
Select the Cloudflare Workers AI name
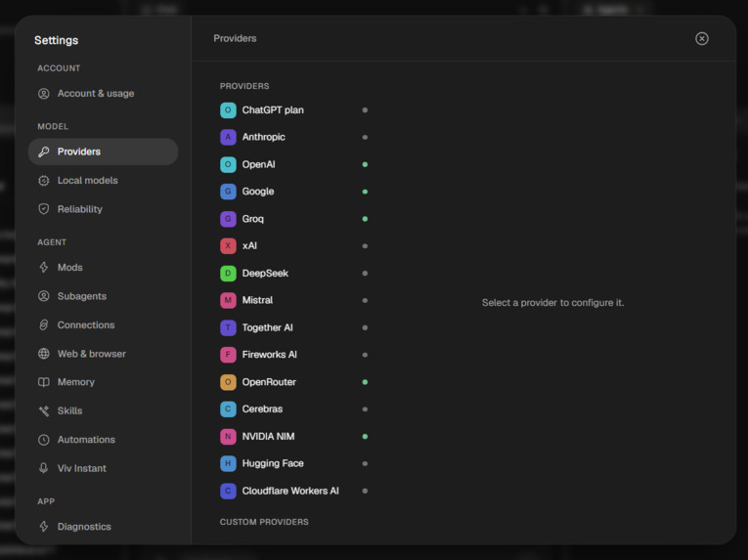click(x=290, y=491)
